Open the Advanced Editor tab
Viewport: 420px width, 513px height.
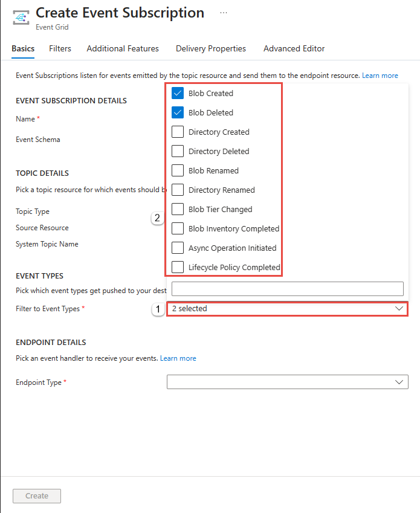tap(294, 48)
